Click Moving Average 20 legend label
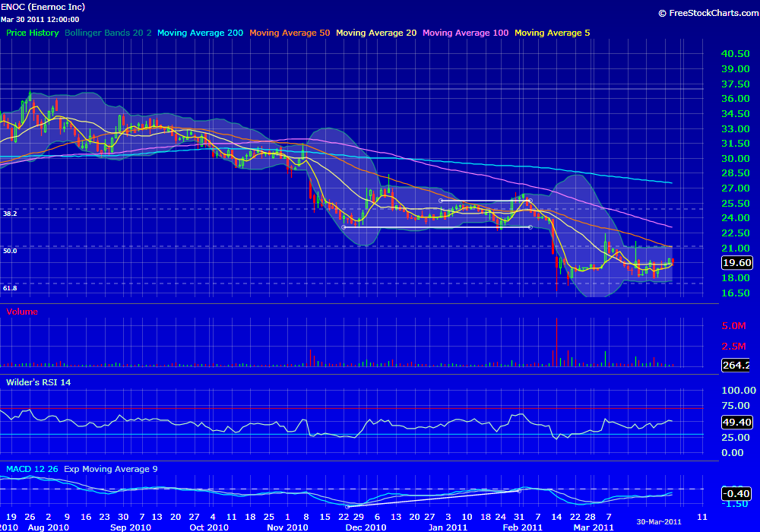 [x=376, y=33]
